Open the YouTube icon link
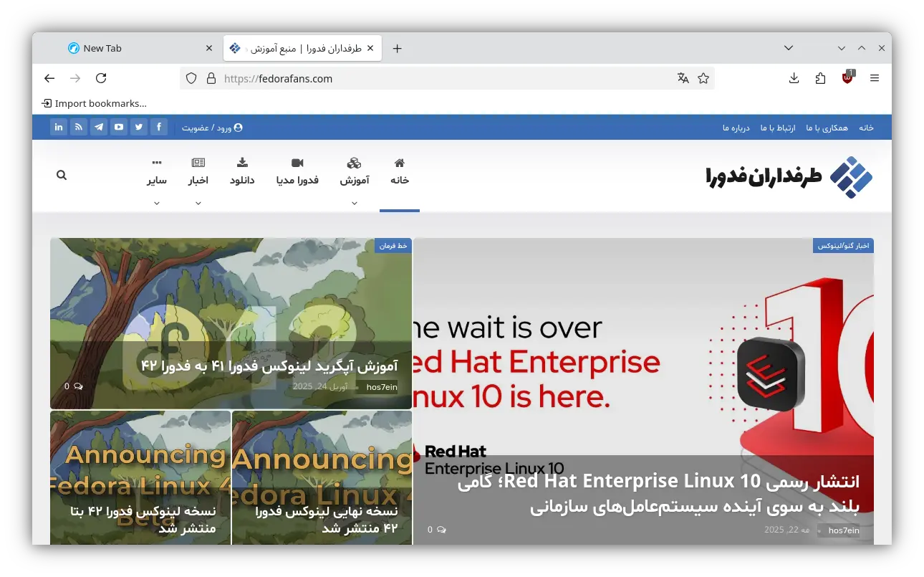The image size is (924, 577). [x=119, y=127]
